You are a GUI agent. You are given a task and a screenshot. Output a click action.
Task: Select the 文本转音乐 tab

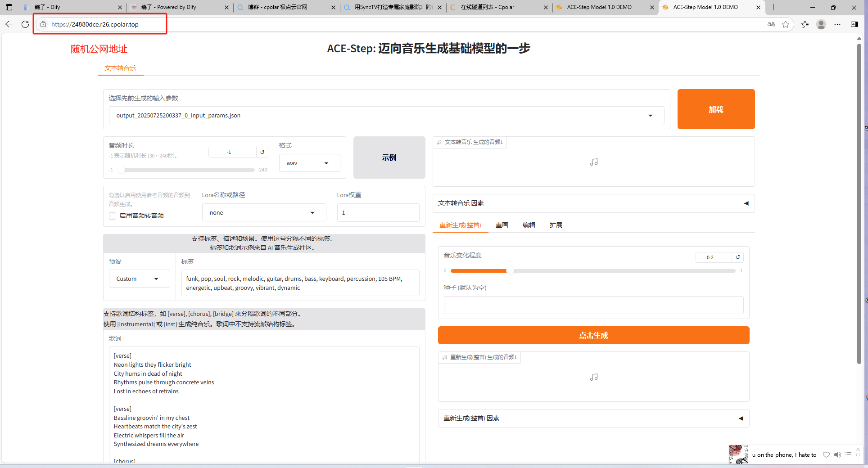(x=120, y=68)
